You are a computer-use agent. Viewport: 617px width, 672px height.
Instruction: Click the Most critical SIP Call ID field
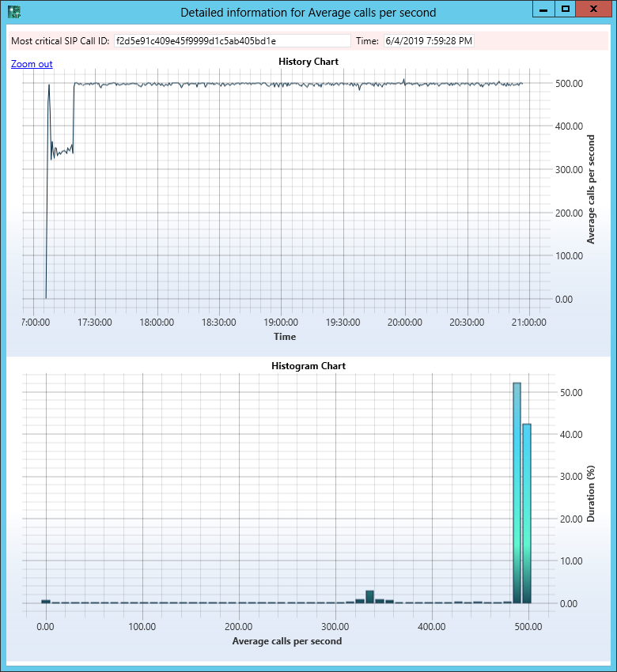(232, 41)
